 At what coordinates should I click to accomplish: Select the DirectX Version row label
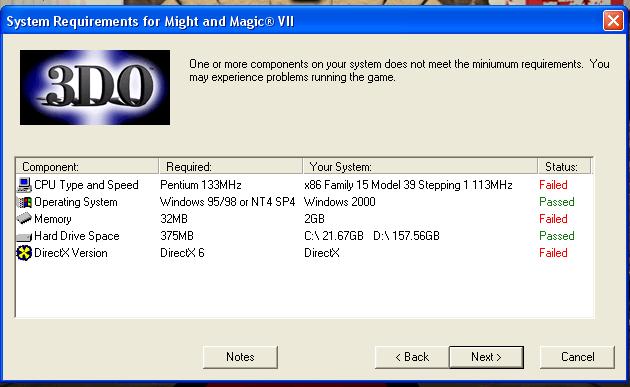(71, 253)
